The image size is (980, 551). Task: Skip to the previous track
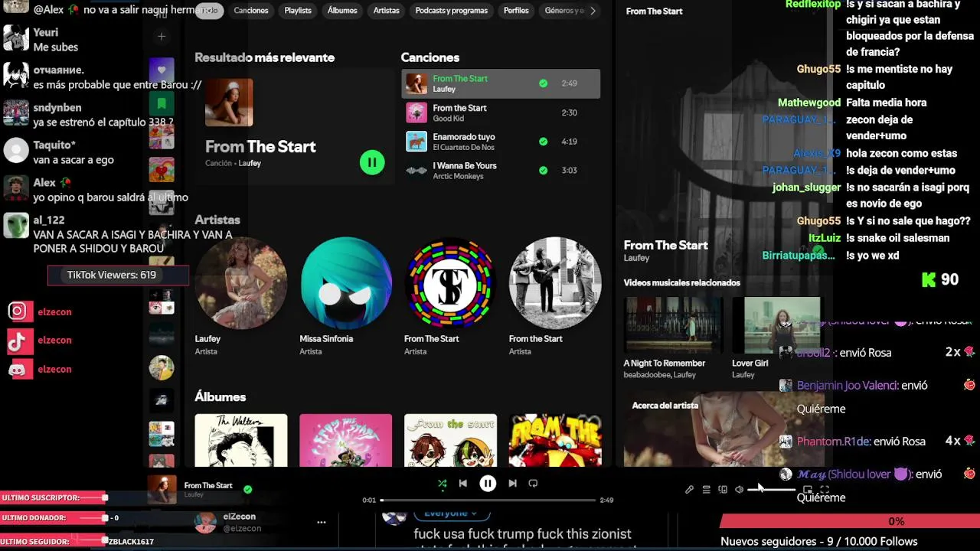[x=463, y=484]
